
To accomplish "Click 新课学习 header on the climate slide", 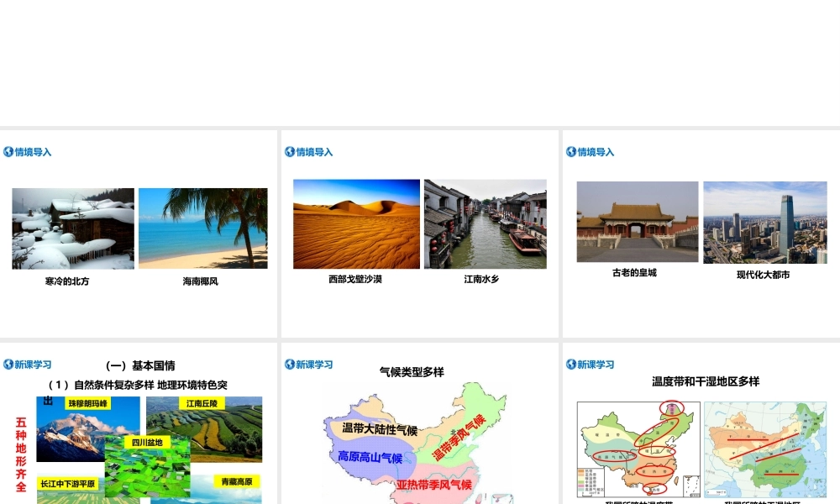I will point(314,365).
